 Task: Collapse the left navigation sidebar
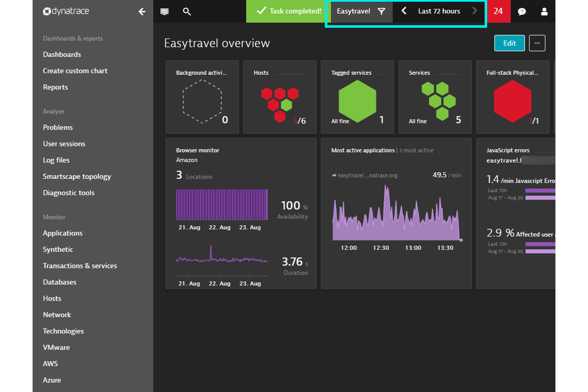[x=142, y=12]
